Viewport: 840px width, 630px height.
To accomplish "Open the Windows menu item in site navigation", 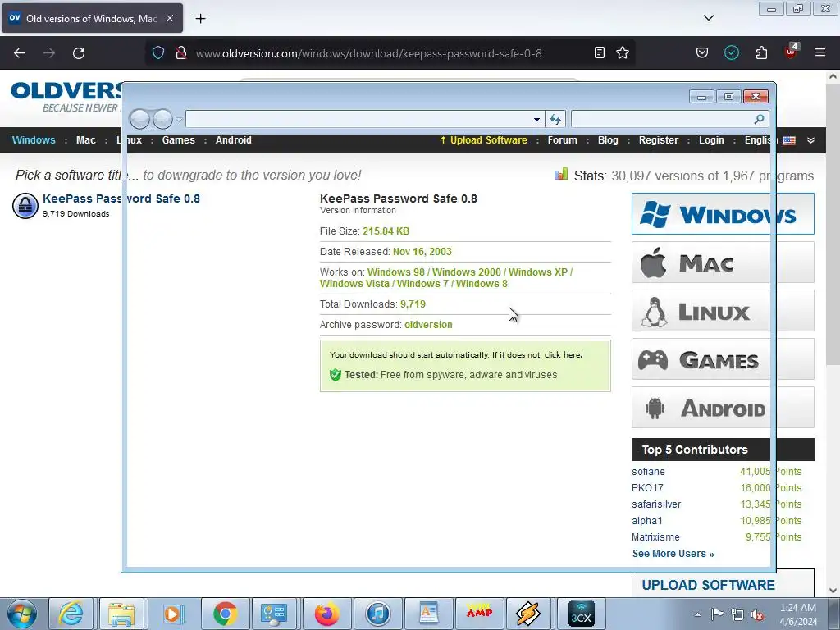I will coord(34,140).
